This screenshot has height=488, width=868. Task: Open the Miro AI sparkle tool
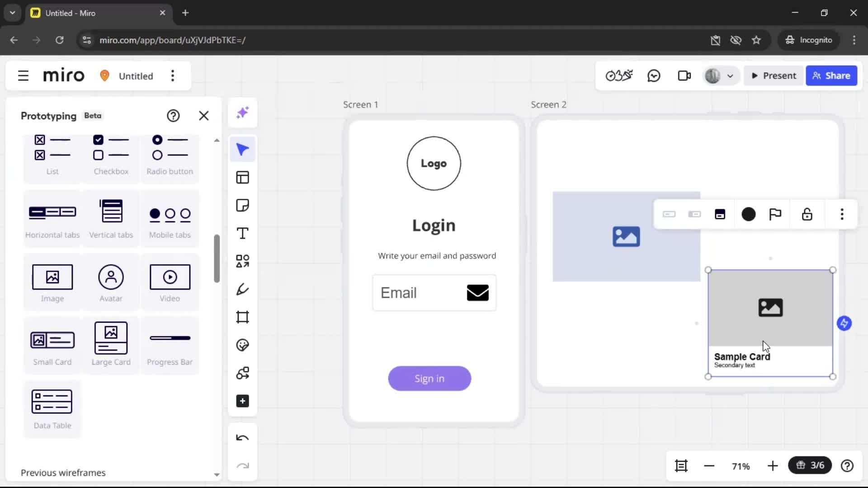tap(243, 113)
